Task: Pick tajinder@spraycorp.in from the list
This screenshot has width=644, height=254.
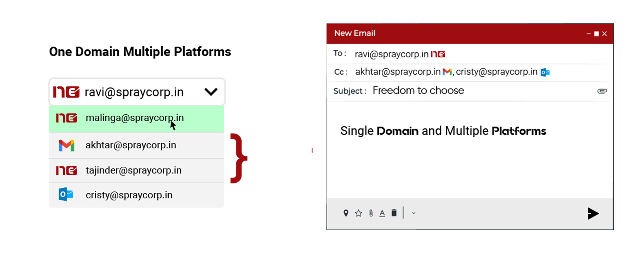Action: click(x=133, y=170)
